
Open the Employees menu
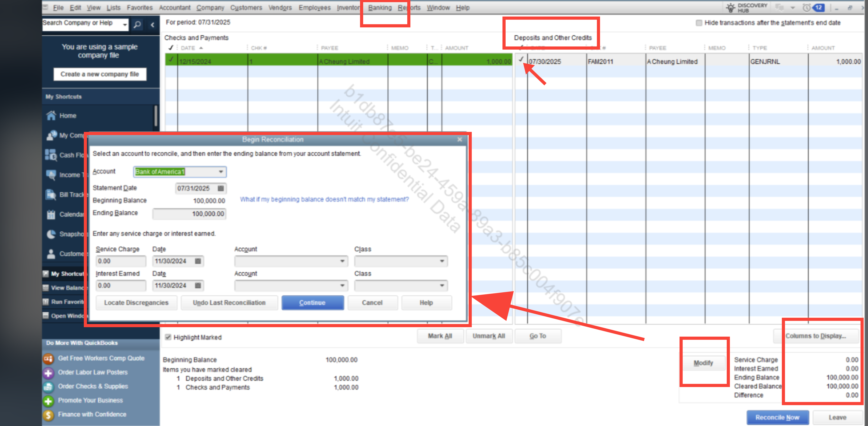tap(314, 7)
